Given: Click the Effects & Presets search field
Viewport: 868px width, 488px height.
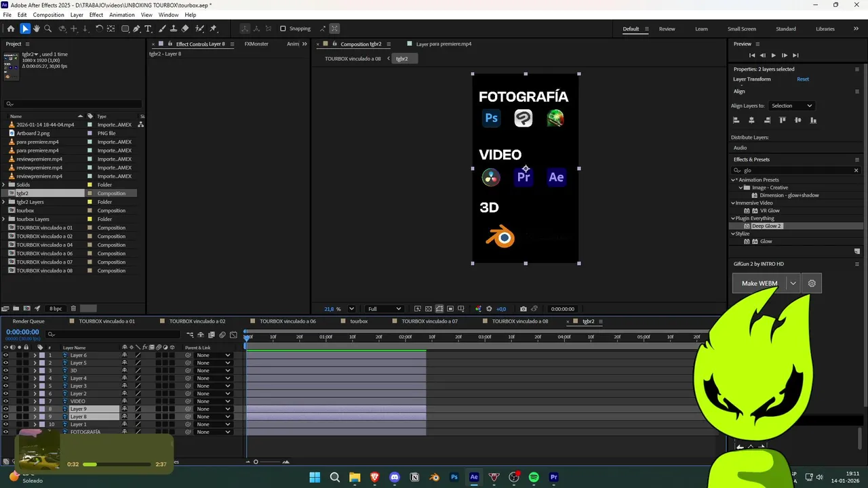Looking at the screenshot, I should (797, 171).
